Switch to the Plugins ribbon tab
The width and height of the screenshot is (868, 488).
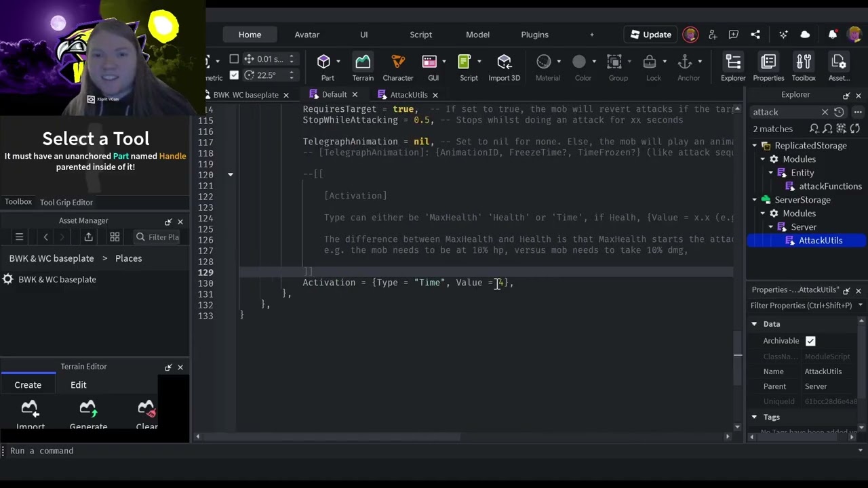[x=534, y=35]
